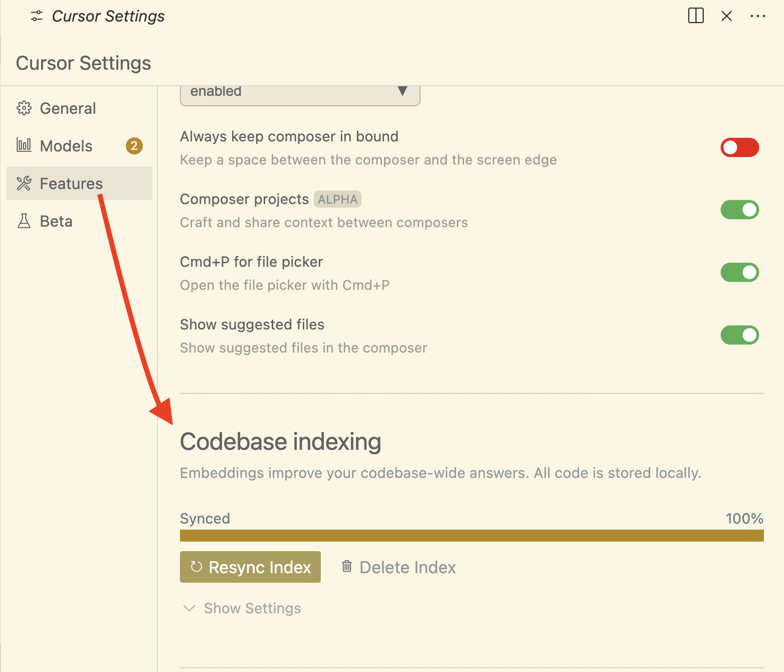Click the split editor layout icon
784x672 pixels.
coord(696,16)
